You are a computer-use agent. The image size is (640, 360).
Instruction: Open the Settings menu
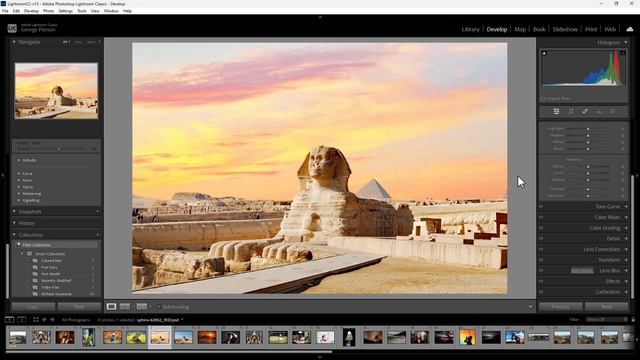[x=65, y=11]
